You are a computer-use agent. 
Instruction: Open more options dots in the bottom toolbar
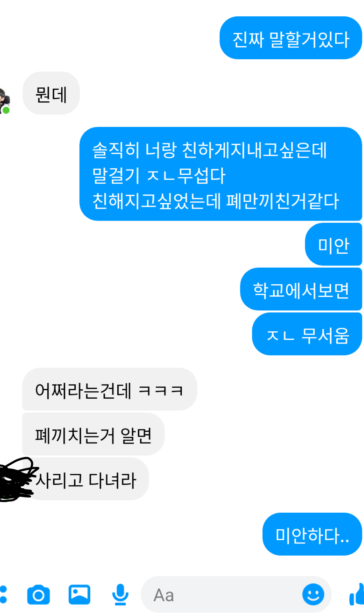[3, 595]
